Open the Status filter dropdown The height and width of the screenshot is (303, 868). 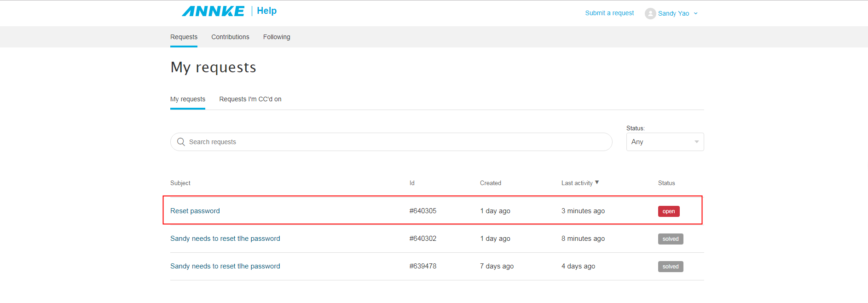pyautogui.click(x=665, y=142)
